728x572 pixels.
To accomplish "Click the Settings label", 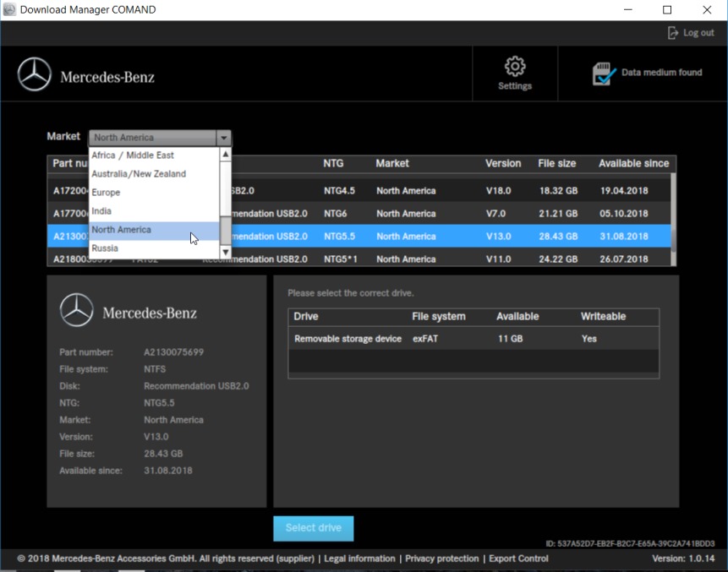I will pos(515,86).
